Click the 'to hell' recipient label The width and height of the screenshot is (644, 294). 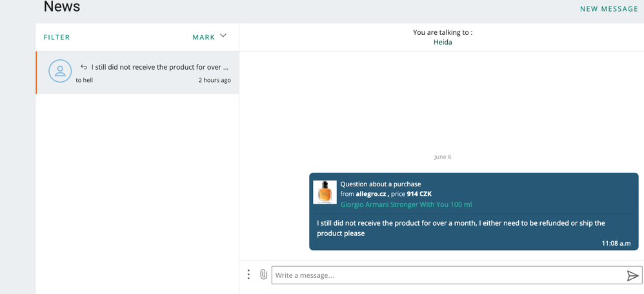84,80
